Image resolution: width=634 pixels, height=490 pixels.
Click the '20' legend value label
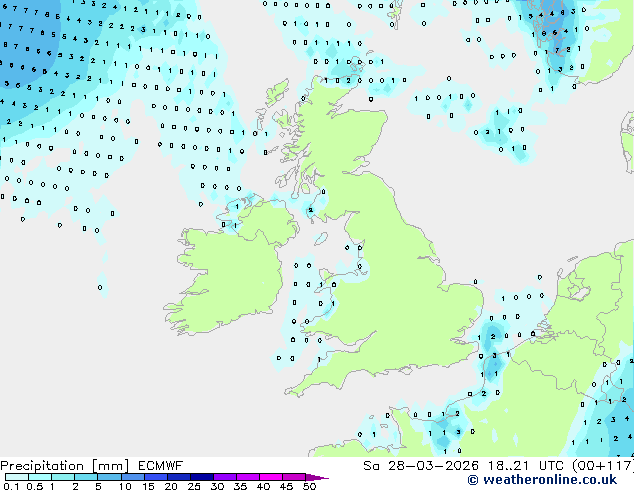click(x=171, y=486)
